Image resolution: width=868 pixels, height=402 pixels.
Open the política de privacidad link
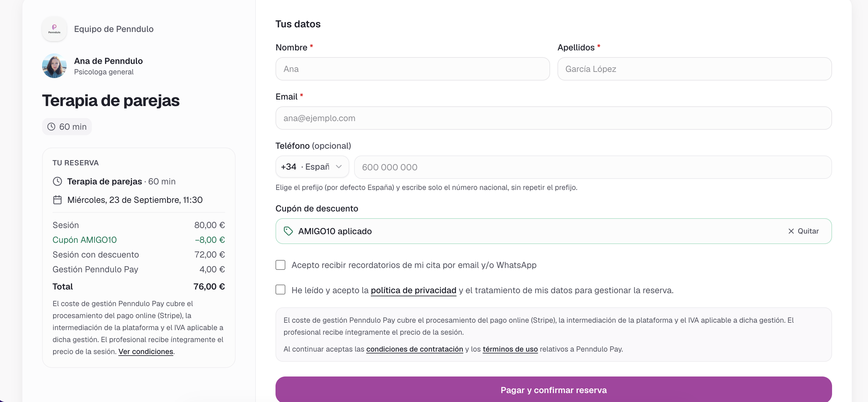click(x=413, y=290)
